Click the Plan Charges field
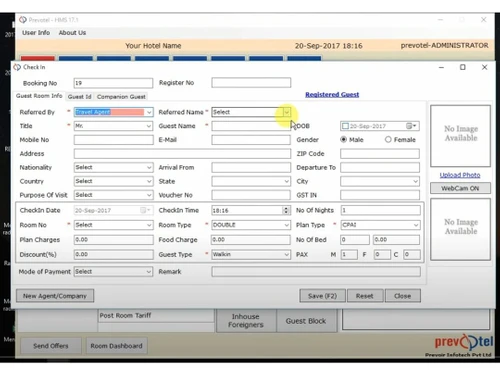Image resolution: width=500 pixels, height=375 pixels. [113, 240]
